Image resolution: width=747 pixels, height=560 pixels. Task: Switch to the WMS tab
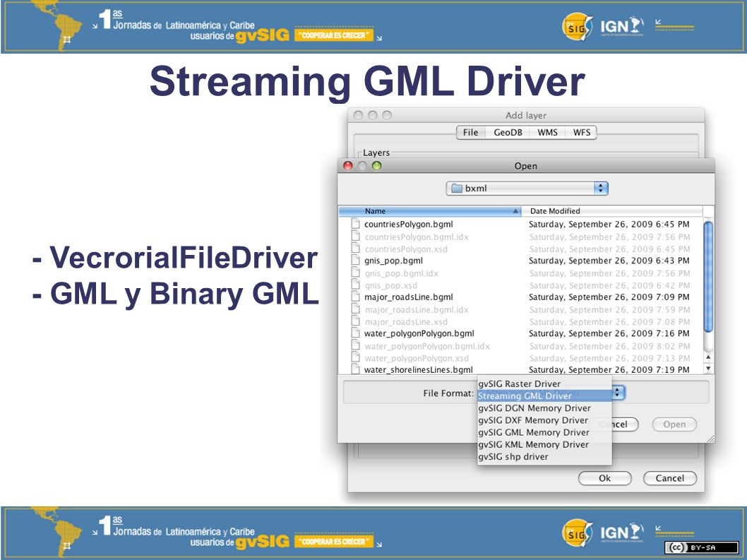pos(547,133)
